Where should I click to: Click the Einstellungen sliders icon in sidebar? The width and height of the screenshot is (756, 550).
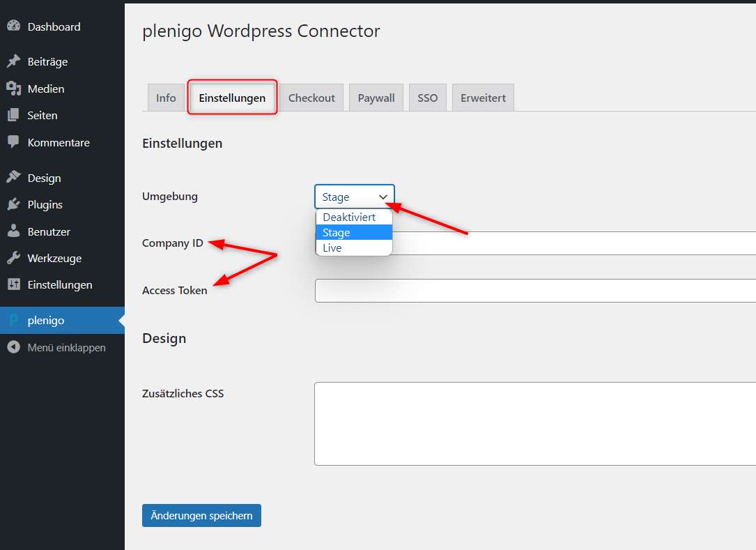pyautogui.click(x=13, y=284)
